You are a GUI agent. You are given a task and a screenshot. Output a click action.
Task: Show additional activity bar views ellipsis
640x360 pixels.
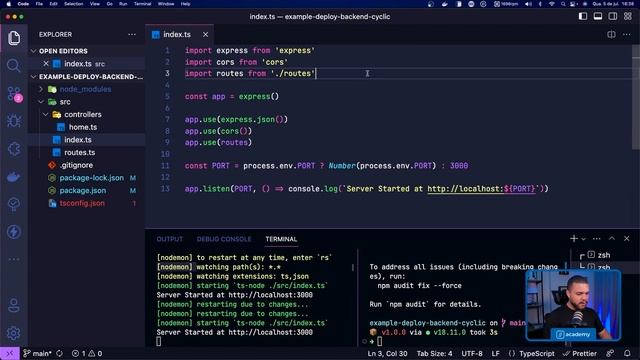[14, 259]
